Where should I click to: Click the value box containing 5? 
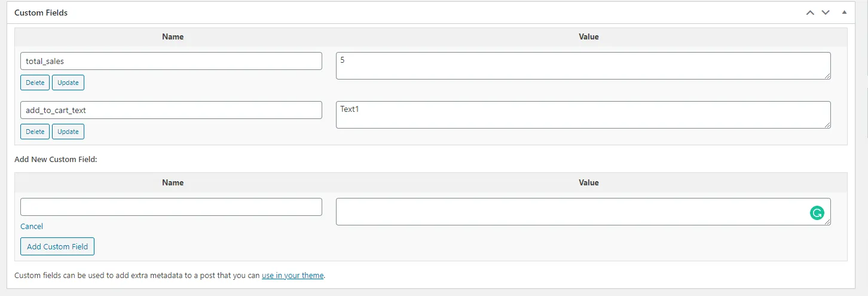coord(583,66)
